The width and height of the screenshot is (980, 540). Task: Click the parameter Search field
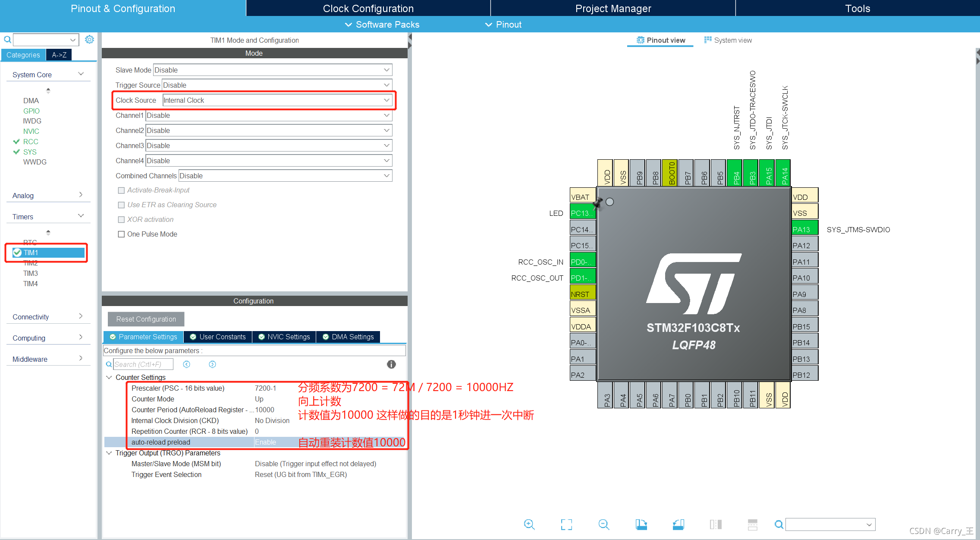click(x=143, y=364)
